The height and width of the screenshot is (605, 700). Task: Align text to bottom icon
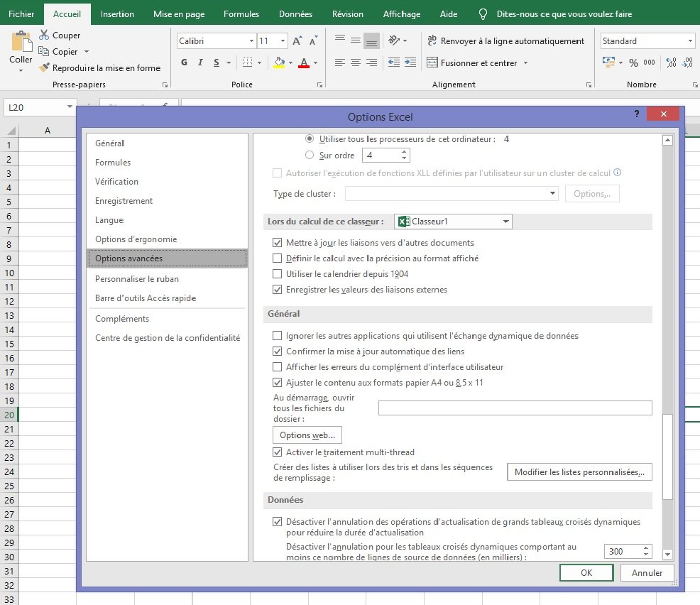tap(371, 40)
